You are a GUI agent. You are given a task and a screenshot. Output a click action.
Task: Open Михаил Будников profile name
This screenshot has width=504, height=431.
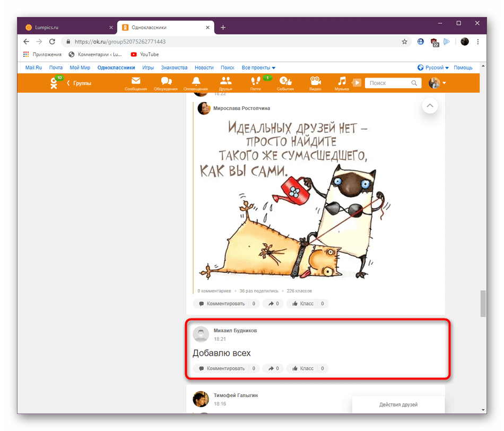235,331
